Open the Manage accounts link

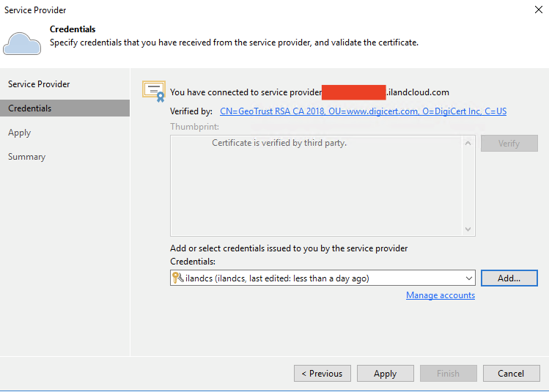[441, 295]
